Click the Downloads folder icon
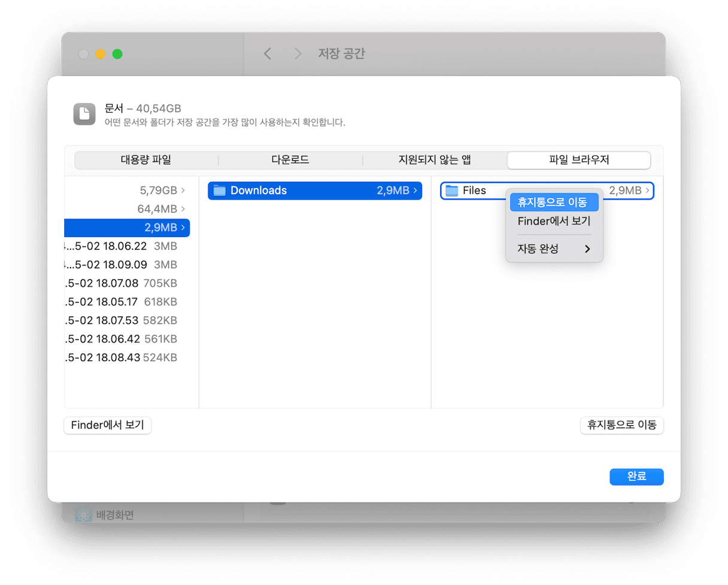 point(220,190)
